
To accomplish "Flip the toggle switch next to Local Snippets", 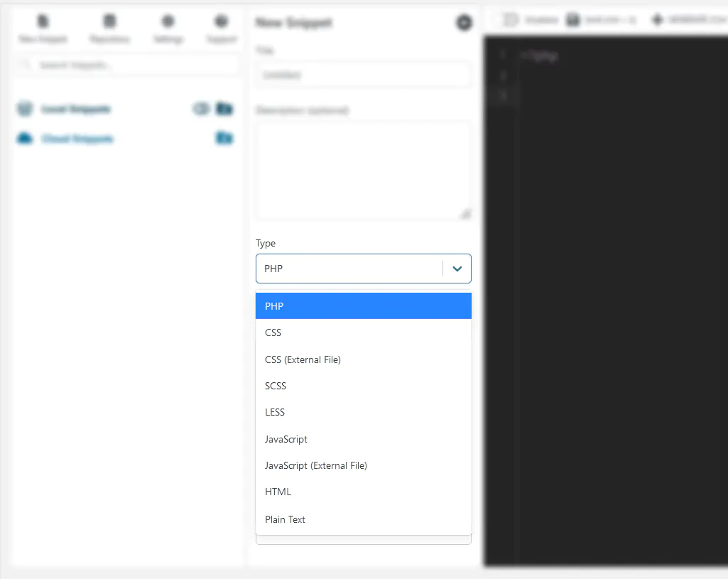I will point(201,109).
